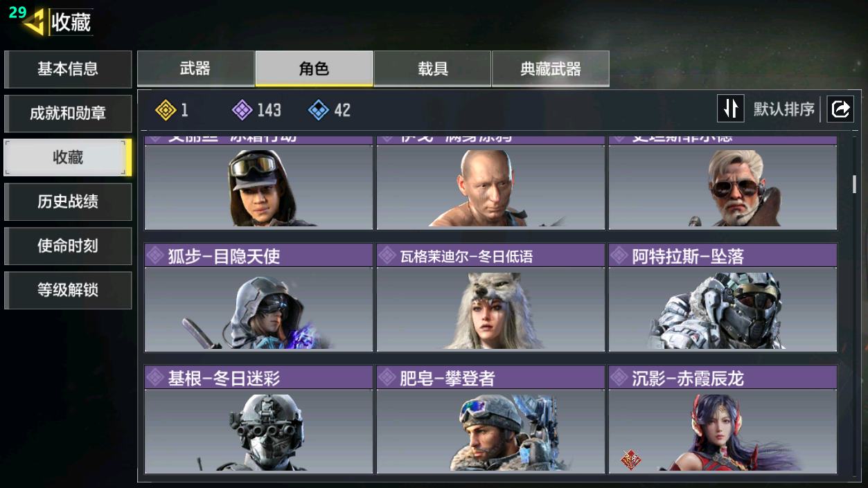
Task: Go to 等级解锁 menu
Action: coord(68,290)
